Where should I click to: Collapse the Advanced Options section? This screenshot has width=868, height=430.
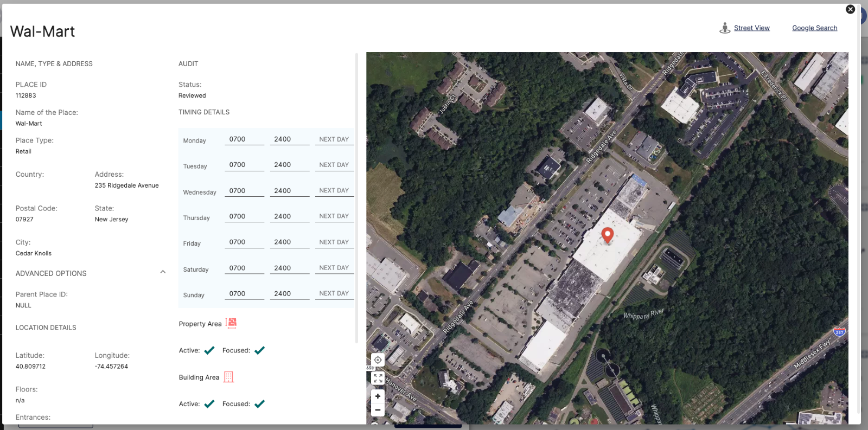point(163,272)
